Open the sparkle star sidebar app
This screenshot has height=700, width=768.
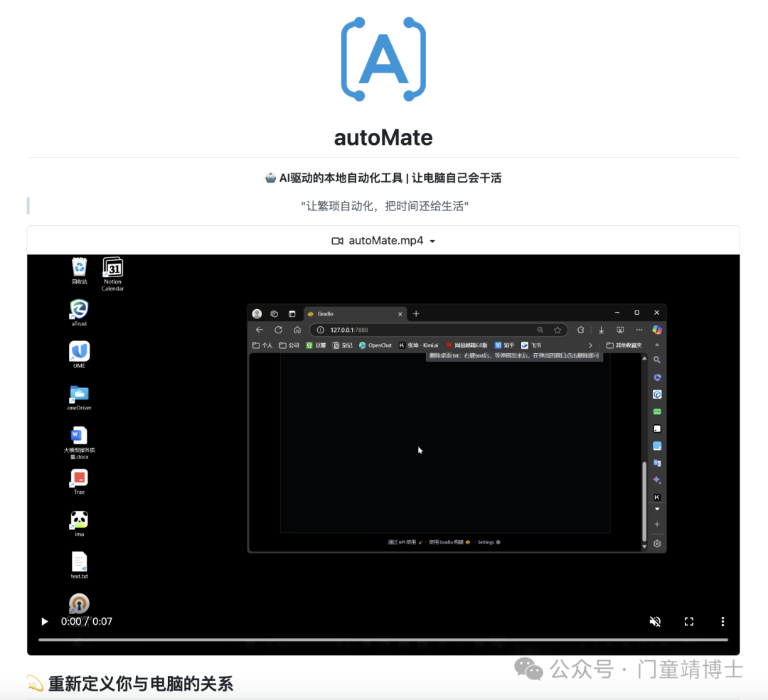[x=657, y=480]
